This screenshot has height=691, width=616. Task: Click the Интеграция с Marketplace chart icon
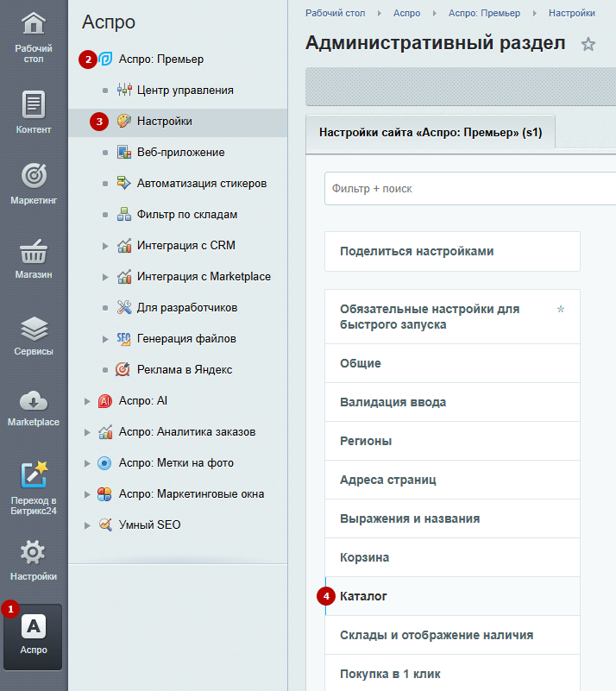(124, 276)
